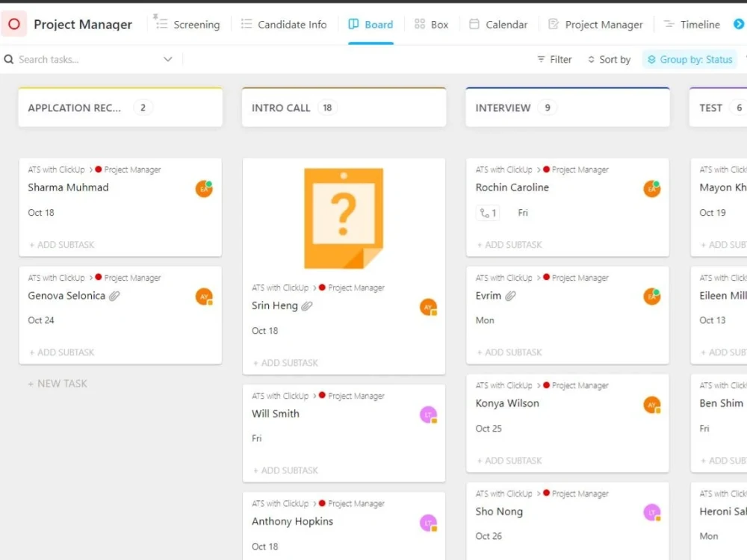Add subtask under Genova Selonica
This screenshot has width=747, height=560.
tap(61, 352)
